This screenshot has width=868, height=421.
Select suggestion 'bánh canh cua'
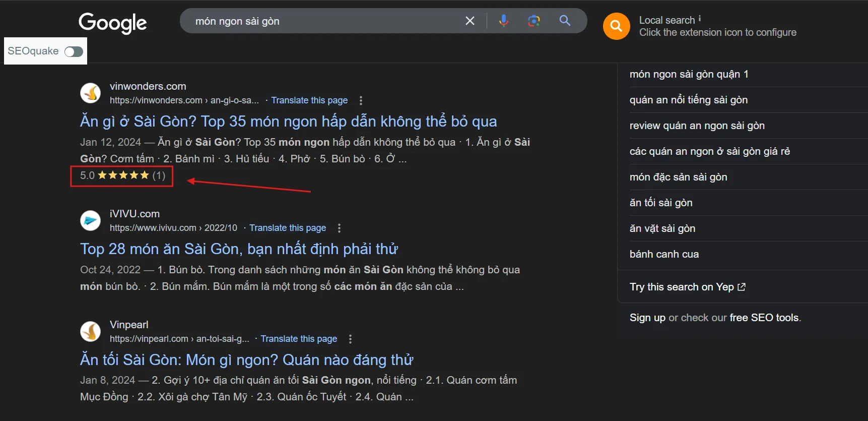[x=664, y=254]
